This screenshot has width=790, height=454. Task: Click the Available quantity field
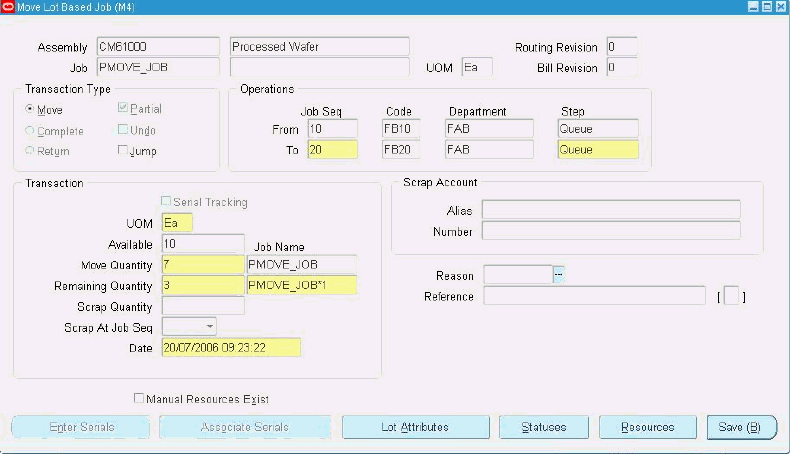click(203, 244)
